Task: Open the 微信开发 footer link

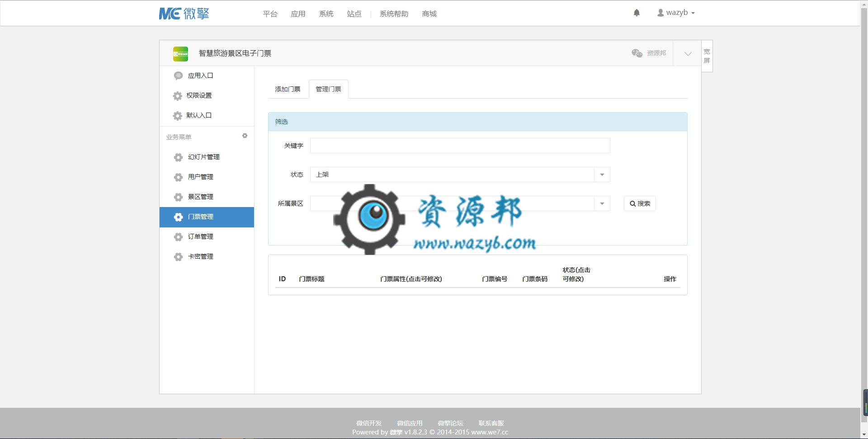Action: tap(369, 423)
